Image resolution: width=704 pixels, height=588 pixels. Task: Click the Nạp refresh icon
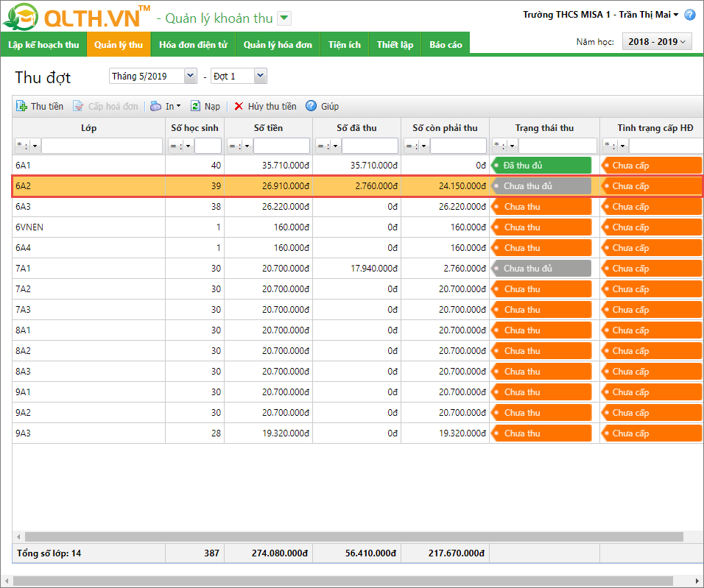click(x=196, y=107)
